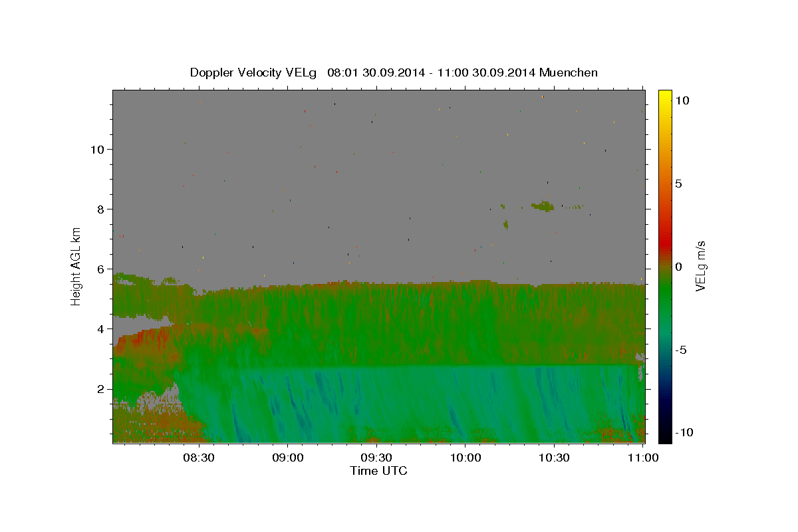798x532 pixels.
Task: Click the end time '11:00 30.09.2014' in title
Action: coord(485,72)
